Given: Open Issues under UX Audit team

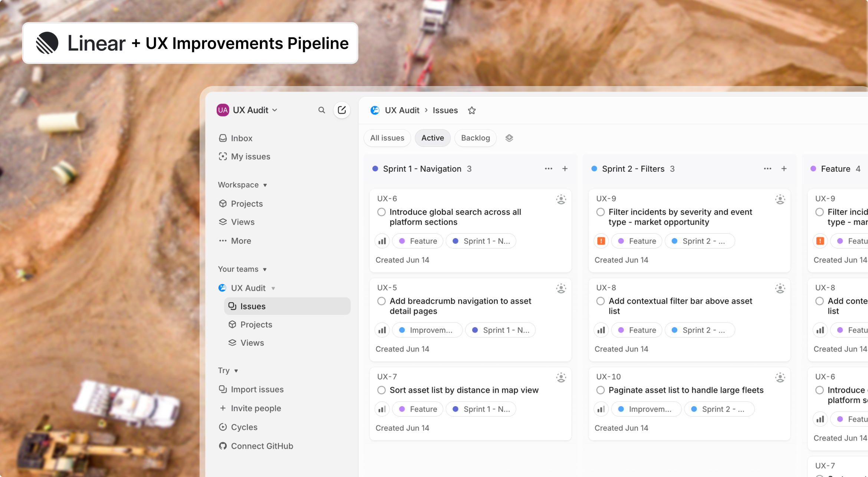Looking at the screenshot, I should click(287, 306).
